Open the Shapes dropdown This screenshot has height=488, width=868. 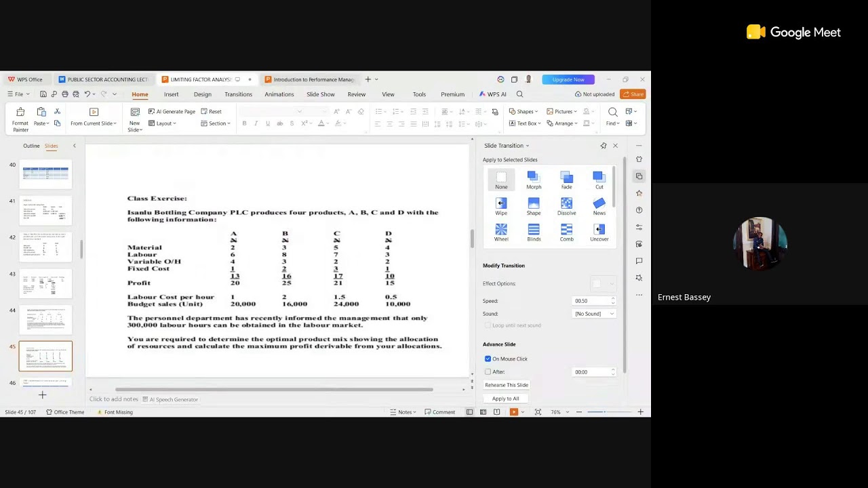pyautogui.click(x=524, y=111)
